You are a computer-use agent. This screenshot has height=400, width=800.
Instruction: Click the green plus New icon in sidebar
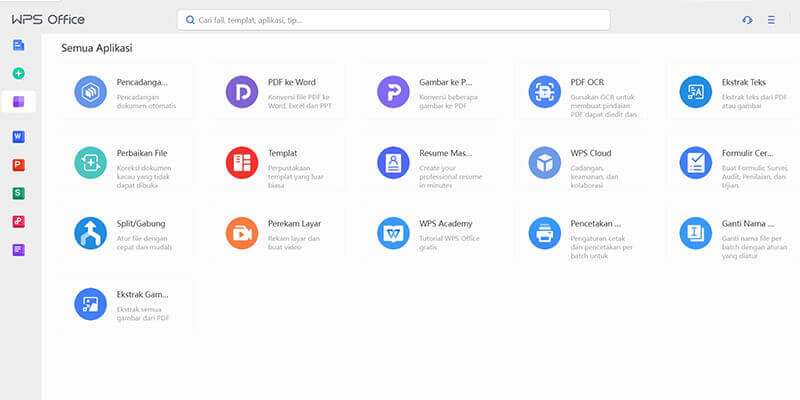pos(18,73)
